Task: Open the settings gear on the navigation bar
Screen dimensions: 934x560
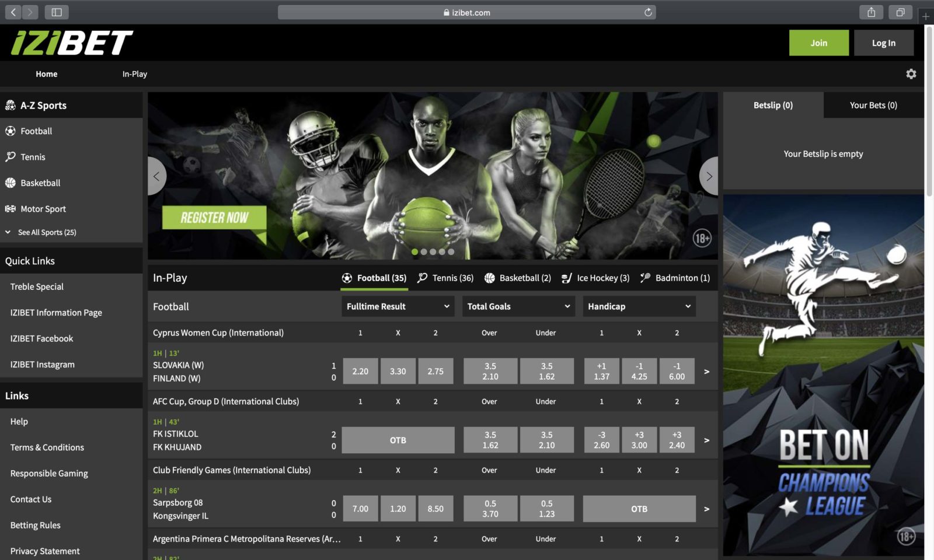Action: (911, 74)
